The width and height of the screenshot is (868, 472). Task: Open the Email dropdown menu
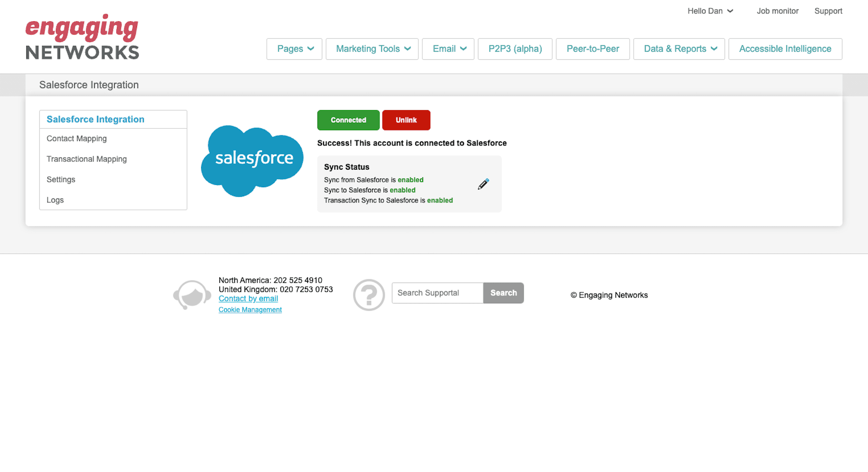pos(448,49)
